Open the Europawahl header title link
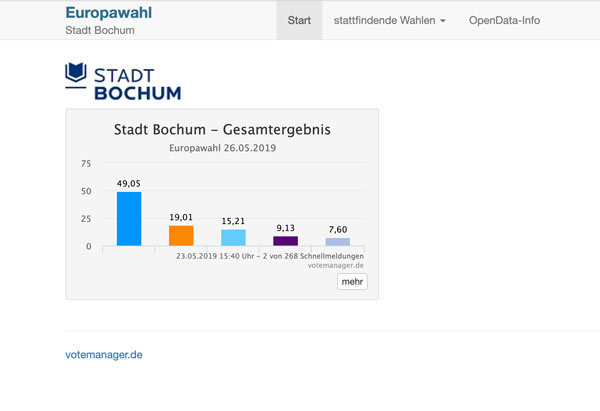This screenshot has height=411, width=600. [108, 13]
